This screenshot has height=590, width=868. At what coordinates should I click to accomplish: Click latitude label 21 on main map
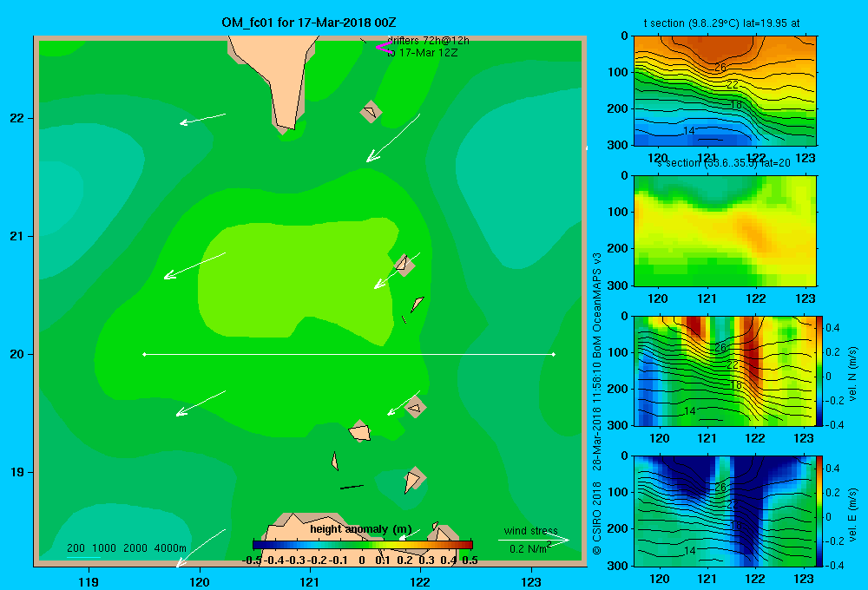coord(17,236)
